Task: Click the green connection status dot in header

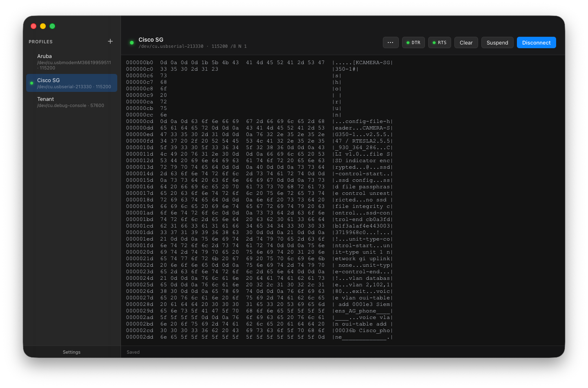Action: (132, 42)
